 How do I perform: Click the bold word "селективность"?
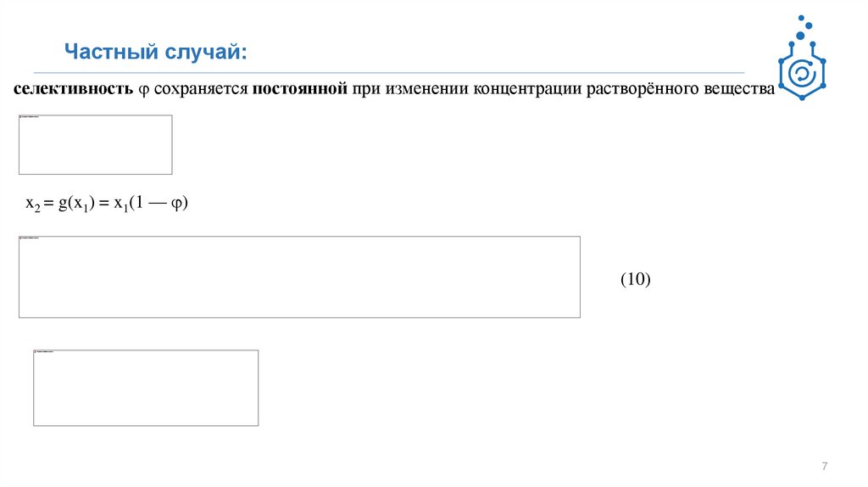pyautogui.click(x=73, y=89)
